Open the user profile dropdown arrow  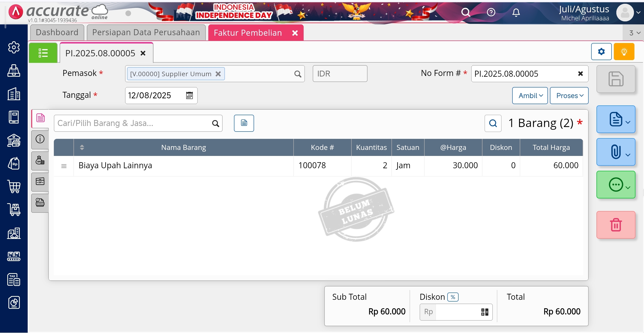pos(638,12)
